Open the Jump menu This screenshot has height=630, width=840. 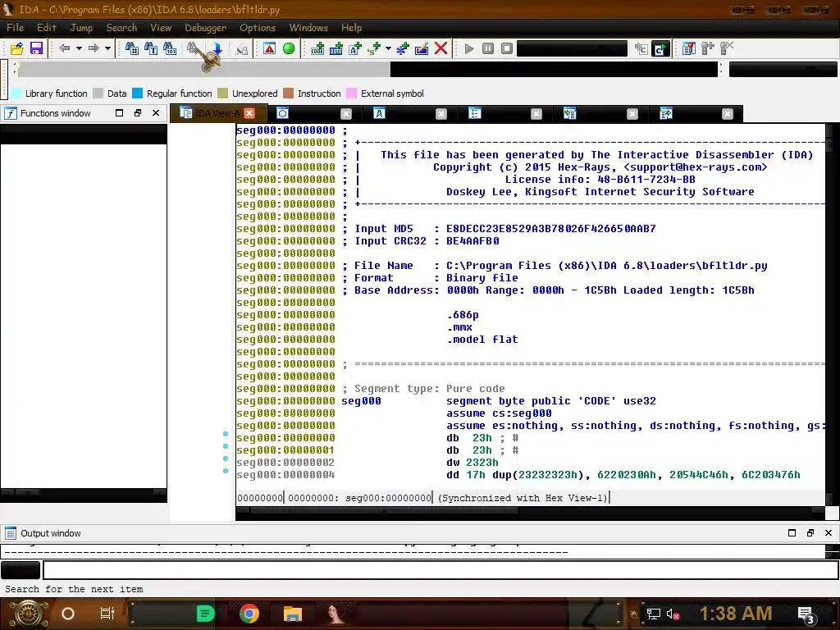(x=81, y=28)
